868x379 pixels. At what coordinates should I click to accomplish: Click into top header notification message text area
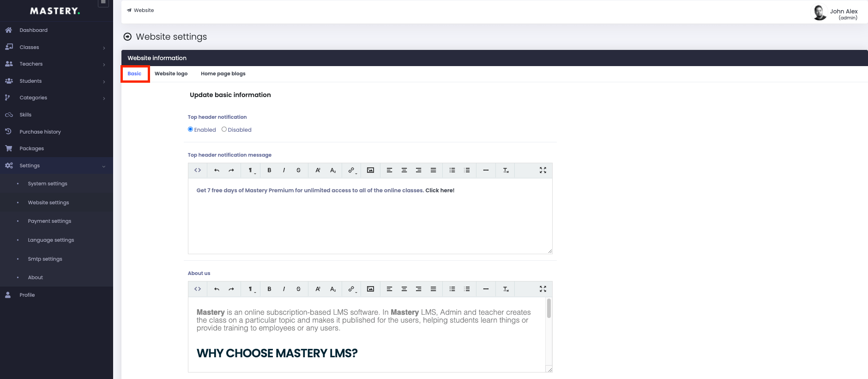(x=370, y=216)
